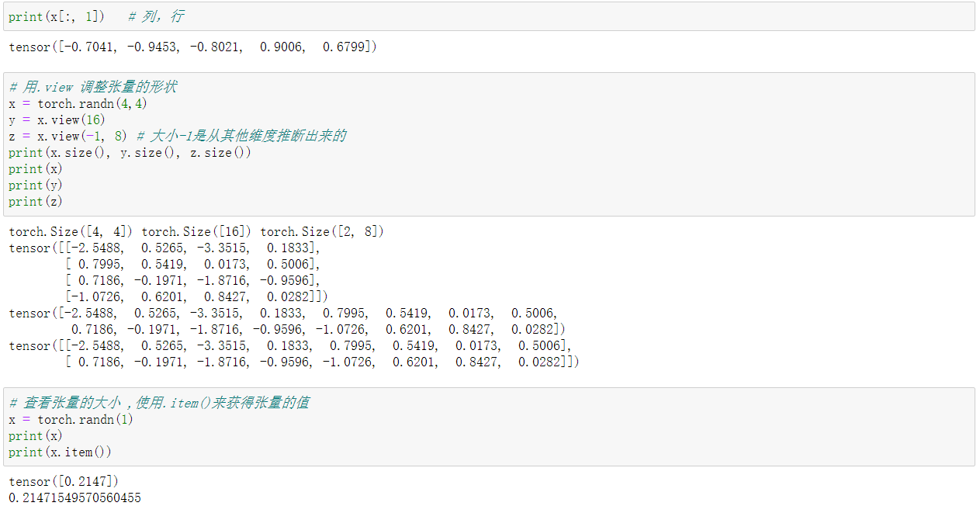Click 4x4 tensor row ending with 0.0282]])
This screenshot has width=980, height=506.
pyautogui.click(x=197, y=297)
